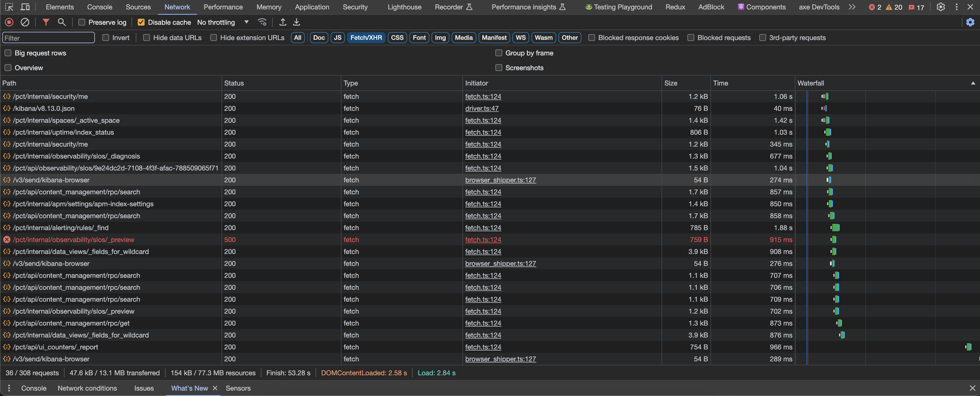Open the Application tab
The image size is (980, 396).
pyautogui.click(x=312, y=7)
